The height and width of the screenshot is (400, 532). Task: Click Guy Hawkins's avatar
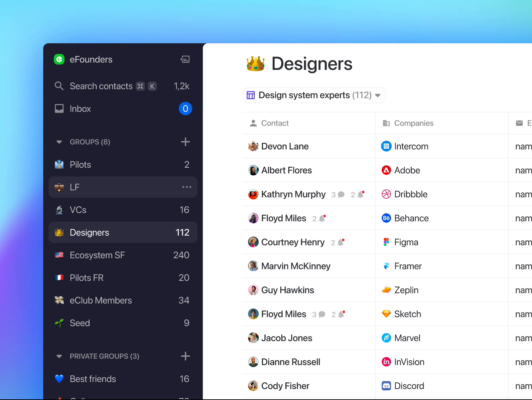[253, 290]
